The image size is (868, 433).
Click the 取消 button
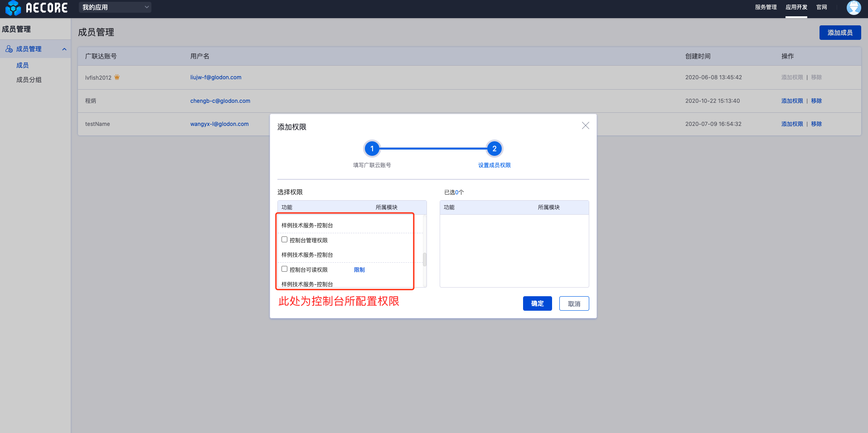pyautogui.click(x=574, y=303)
